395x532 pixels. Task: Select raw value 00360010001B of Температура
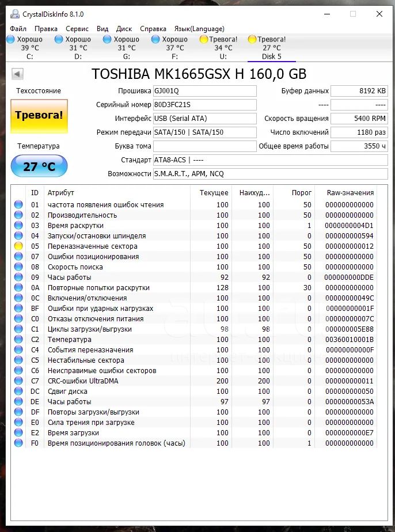349,339
